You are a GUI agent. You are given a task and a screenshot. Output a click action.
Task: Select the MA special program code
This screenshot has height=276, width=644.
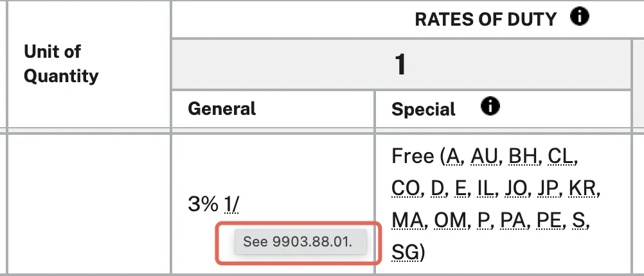(x=408, y=220)
